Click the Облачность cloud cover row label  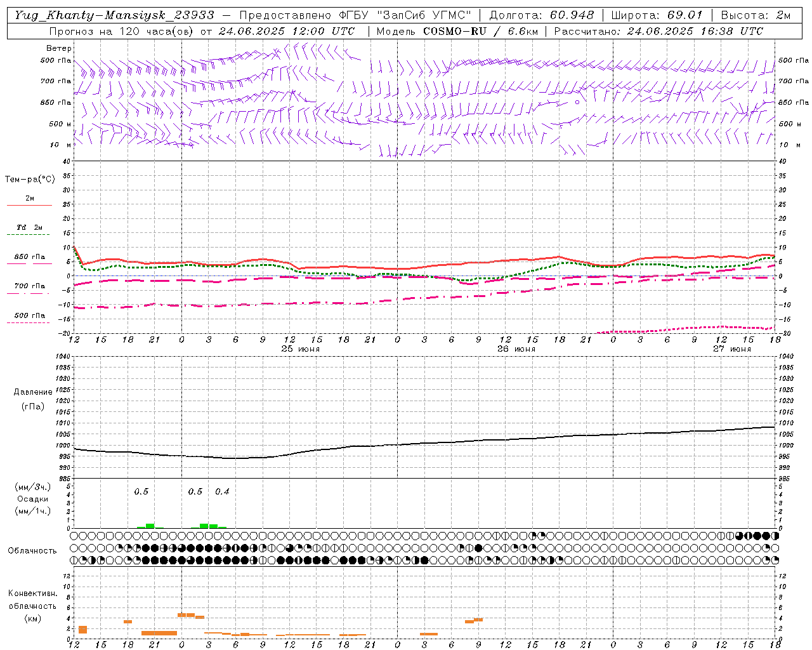pos(32,550)
